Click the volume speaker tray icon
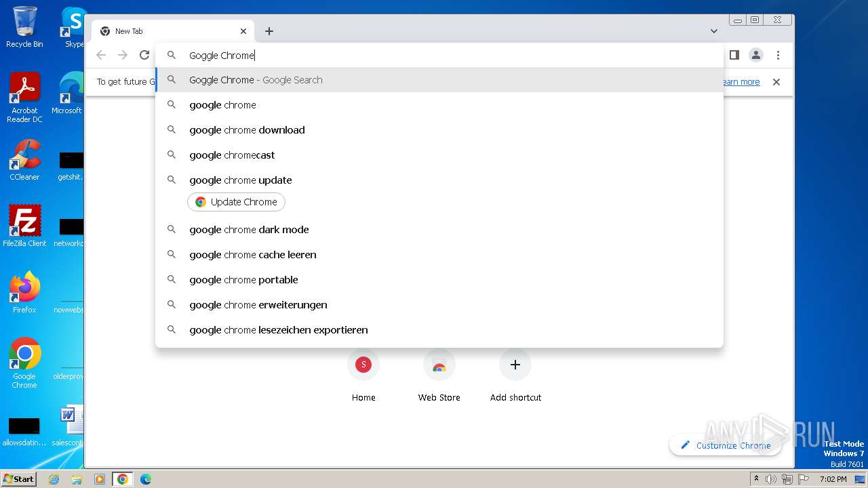The width and height of the screenshot is (868, 488). [x=771, y=479]
